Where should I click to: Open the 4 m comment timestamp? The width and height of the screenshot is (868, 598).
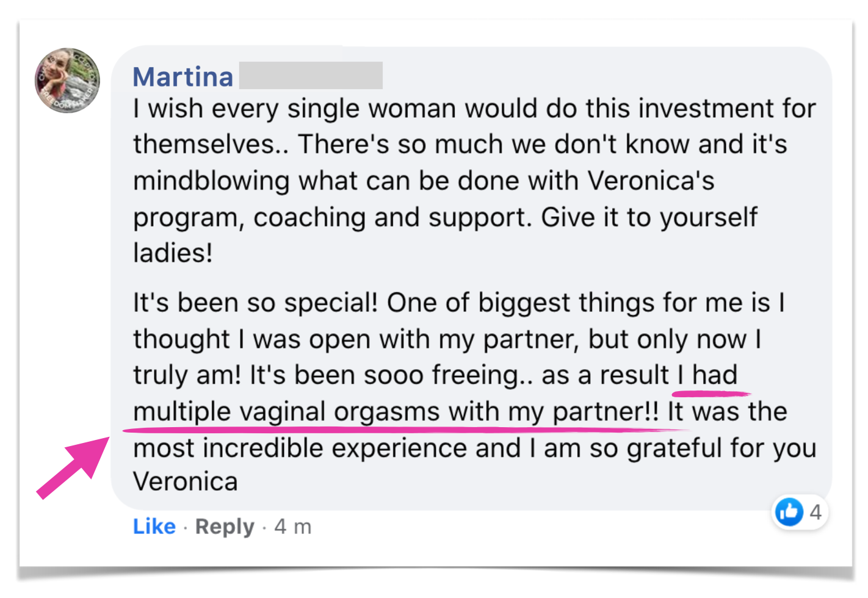point(292,526)
